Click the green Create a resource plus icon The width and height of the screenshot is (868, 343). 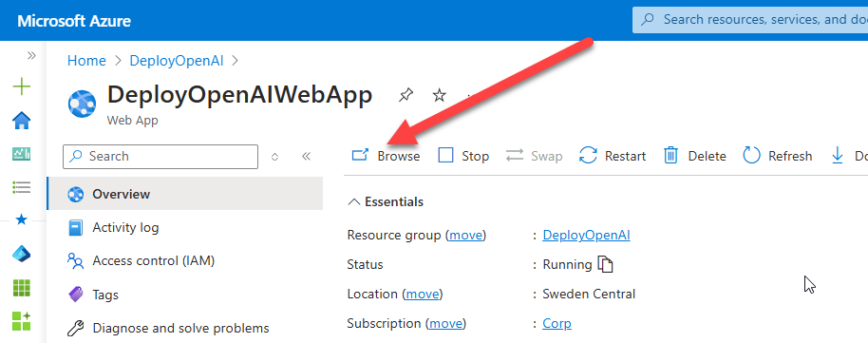click(22, 87)
